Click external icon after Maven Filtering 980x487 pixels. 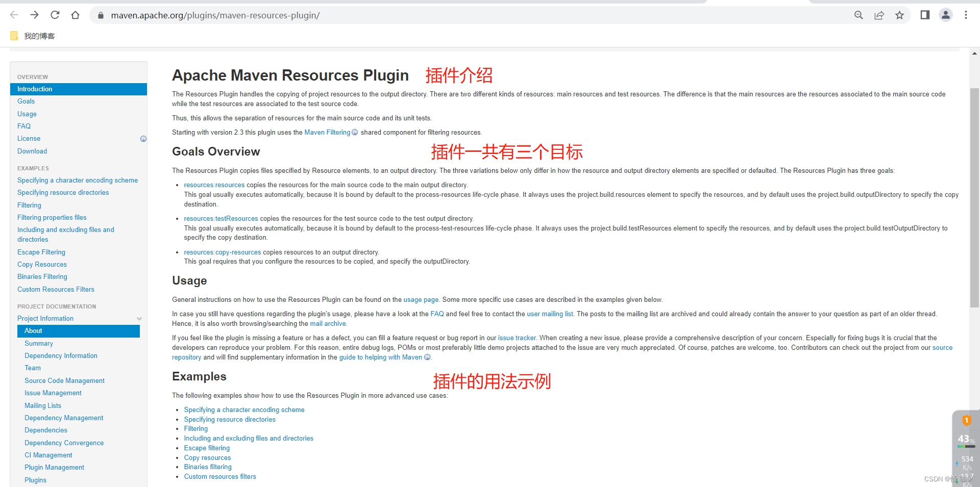pyautogui.click(x=355, y=133)
